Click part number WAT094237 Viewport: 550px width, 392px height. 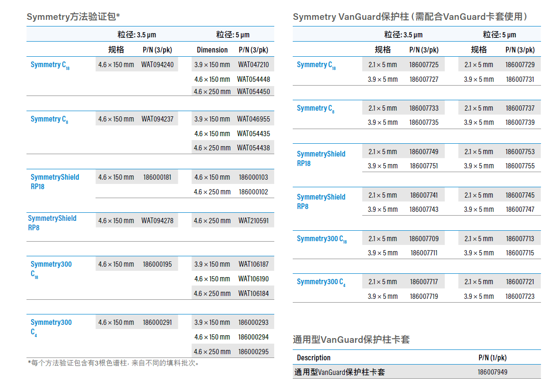tap(157, 119)
